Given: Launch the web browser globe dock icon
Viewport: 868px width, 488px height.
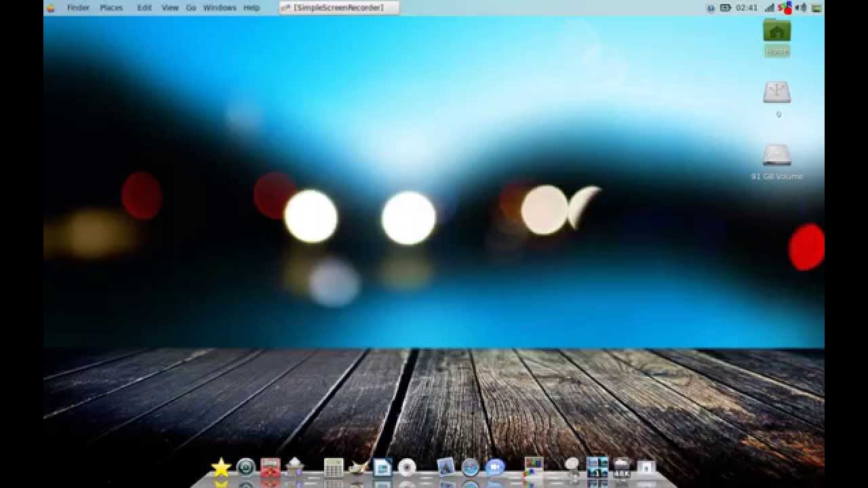Looking at the screenshot, I should point(470,467).
